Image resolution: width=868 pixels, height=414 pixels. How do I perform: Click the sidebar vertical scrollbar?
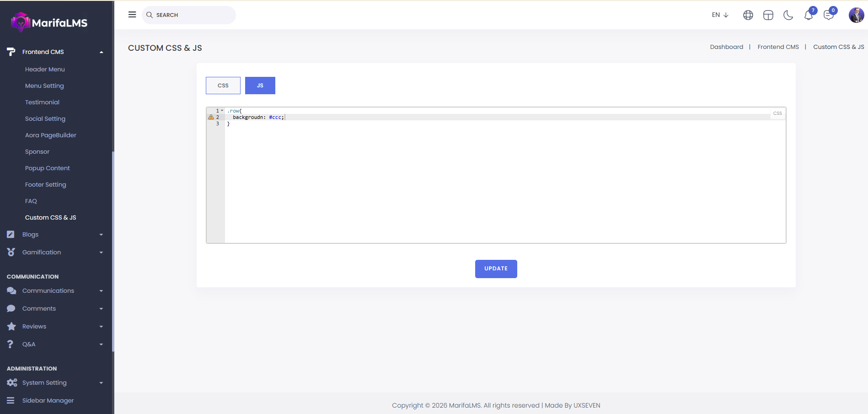pyautogui.click(x=113, y=252)
